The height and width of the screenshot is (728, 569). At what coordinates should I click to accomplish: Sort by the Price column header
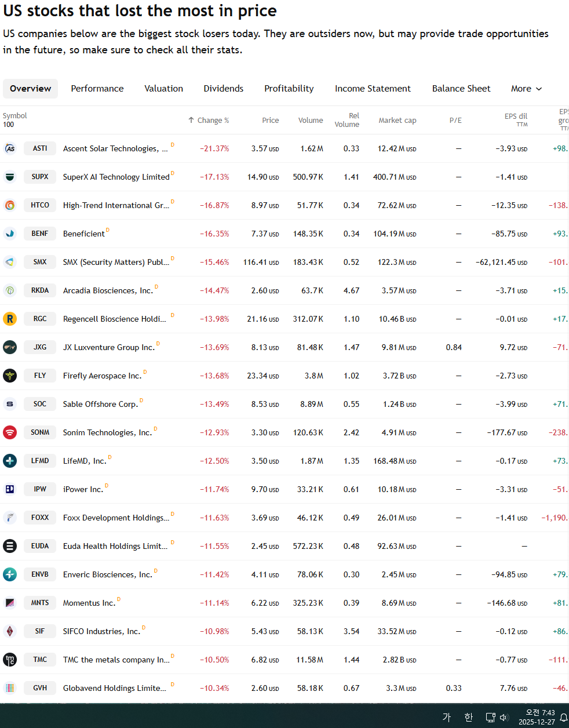271,121
